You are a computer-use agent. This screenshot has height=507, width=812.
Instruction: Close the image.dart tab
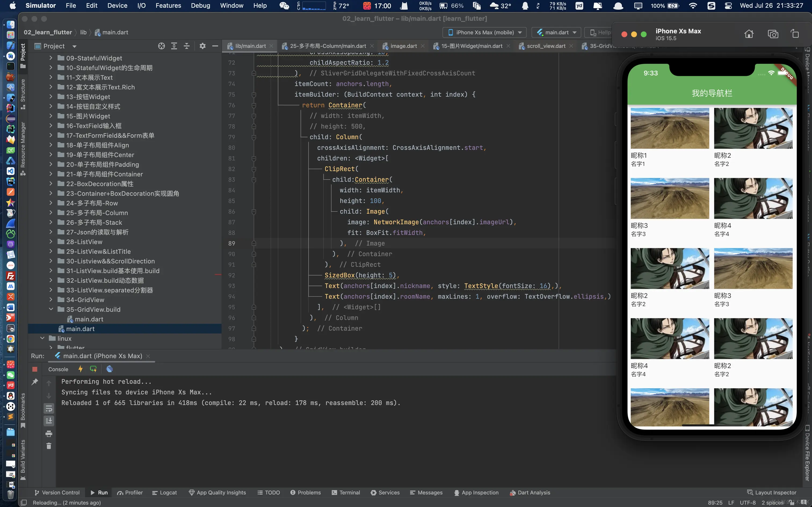click(x=423, y=46)
